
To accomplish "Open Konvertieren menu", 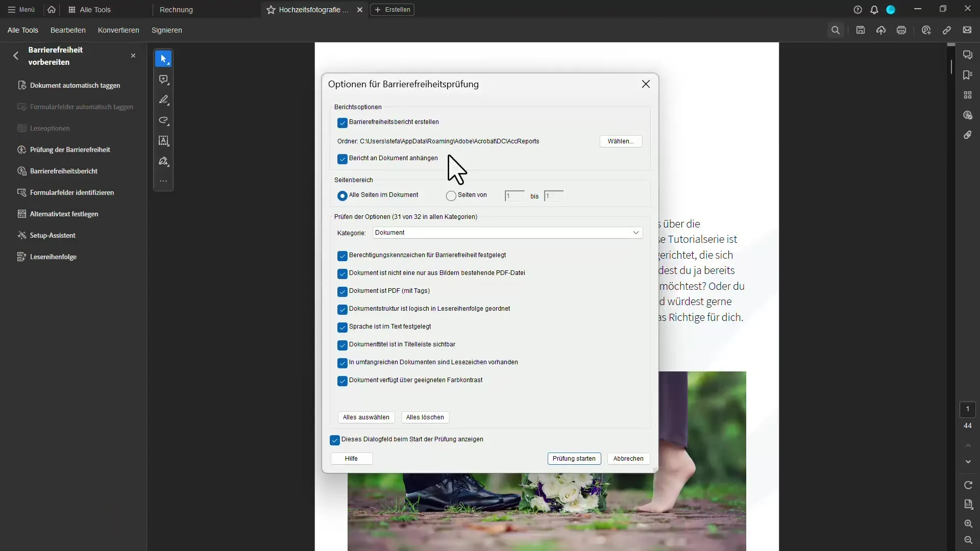I will [118, 30].
